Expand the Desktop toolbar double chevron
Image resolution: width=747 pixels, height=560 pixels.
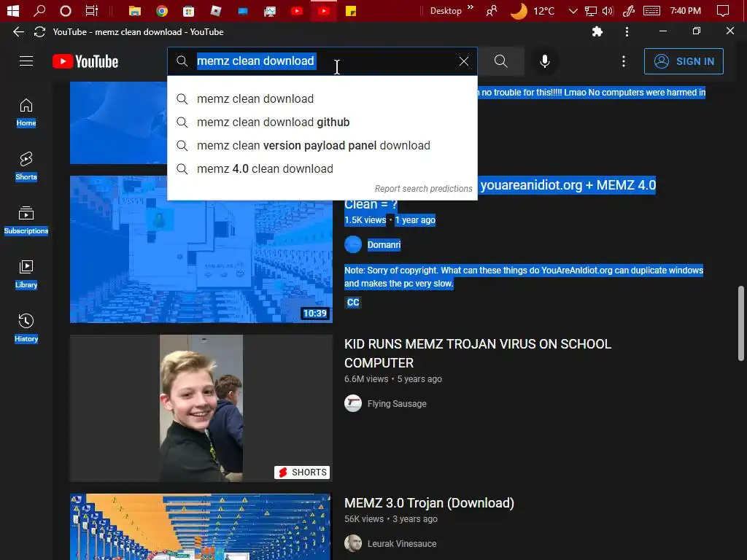[471, 7]
